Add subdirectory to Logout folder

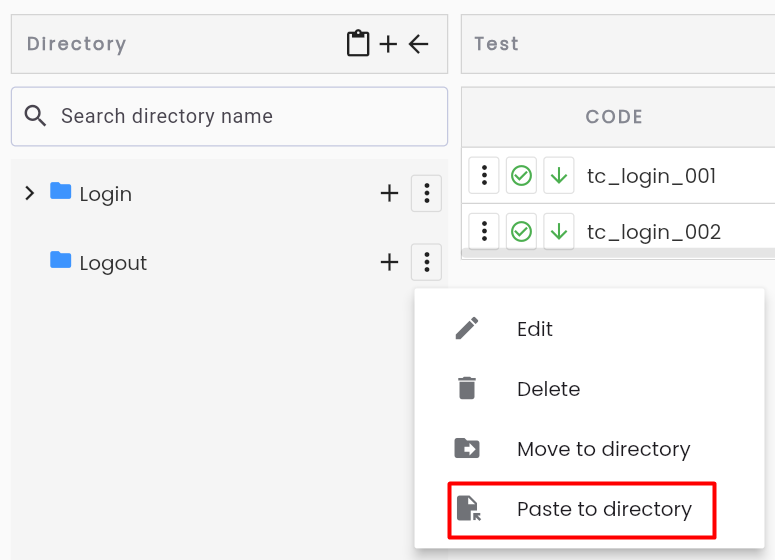(x=389, y=262)
